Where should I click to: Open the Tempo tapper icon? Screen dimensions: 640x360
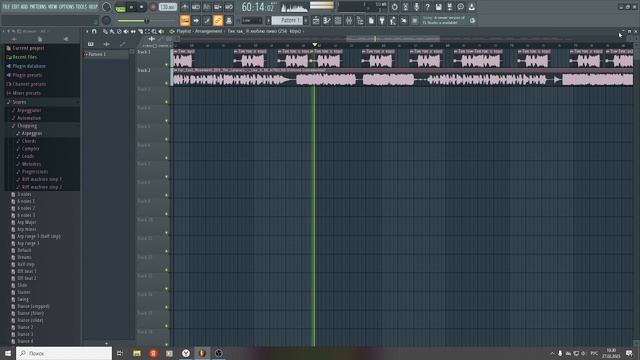coord(393,20)
